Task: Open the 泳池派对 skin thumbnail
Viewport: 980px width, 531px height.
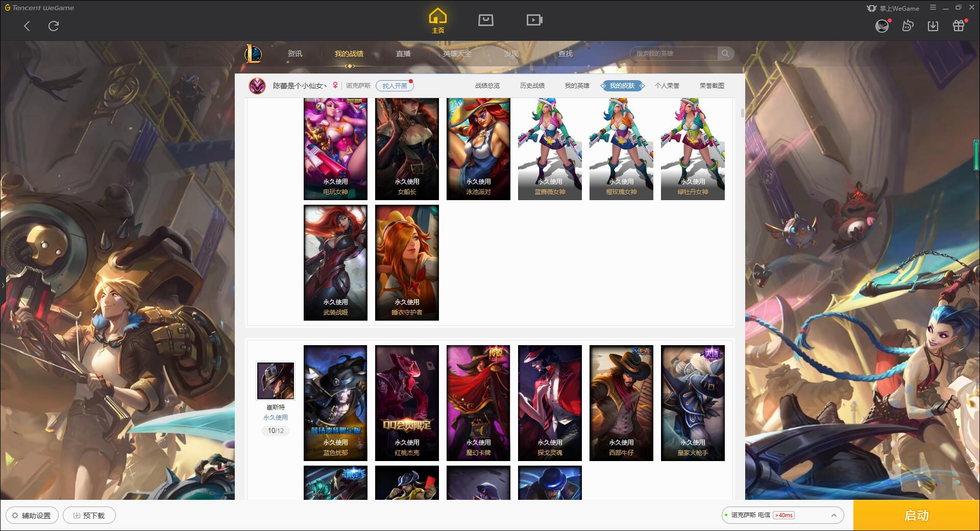Action: pos(478,149)
